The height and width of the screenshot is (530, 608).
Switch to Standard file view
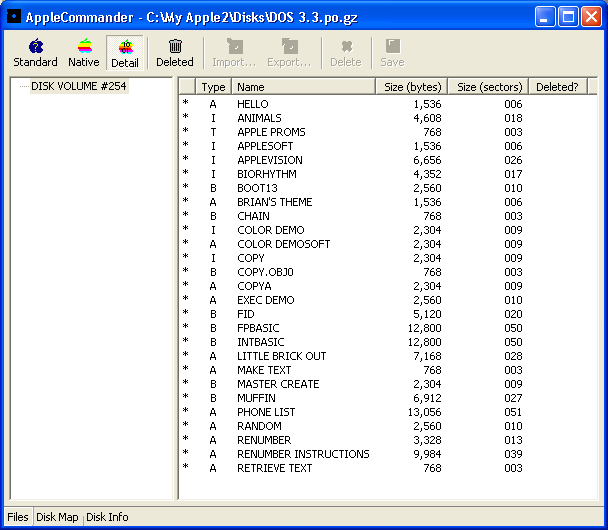point(35,53)
